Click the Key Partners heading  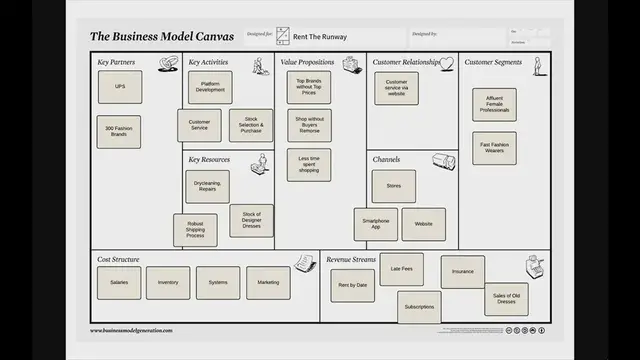[x=116, y=62]
